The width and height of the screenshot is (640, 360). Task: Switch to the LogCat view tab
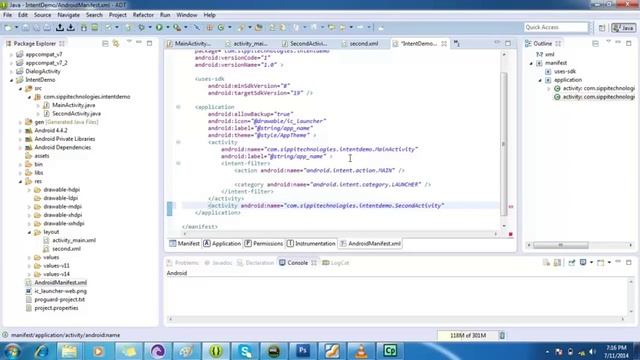336,262
